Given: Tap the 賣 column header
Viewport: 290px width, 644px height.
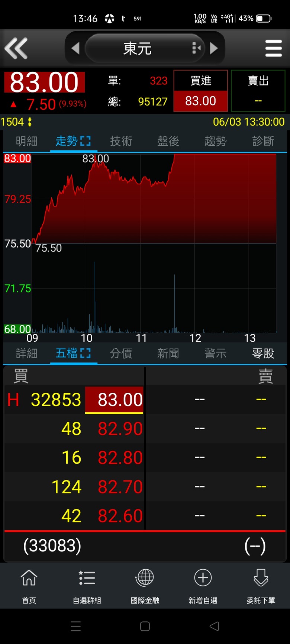Looking at the screenshot, I should click(265, 376).
